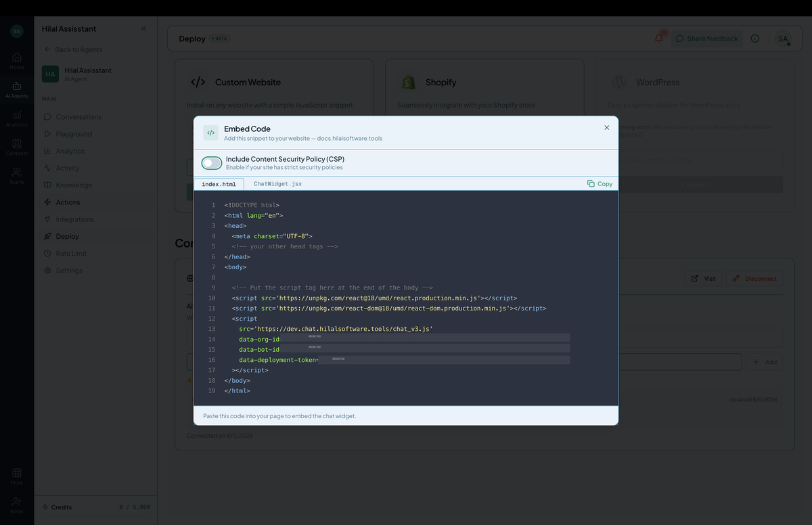Open Contacts in the left rail
812x525 pixels.
coord(17,147)
